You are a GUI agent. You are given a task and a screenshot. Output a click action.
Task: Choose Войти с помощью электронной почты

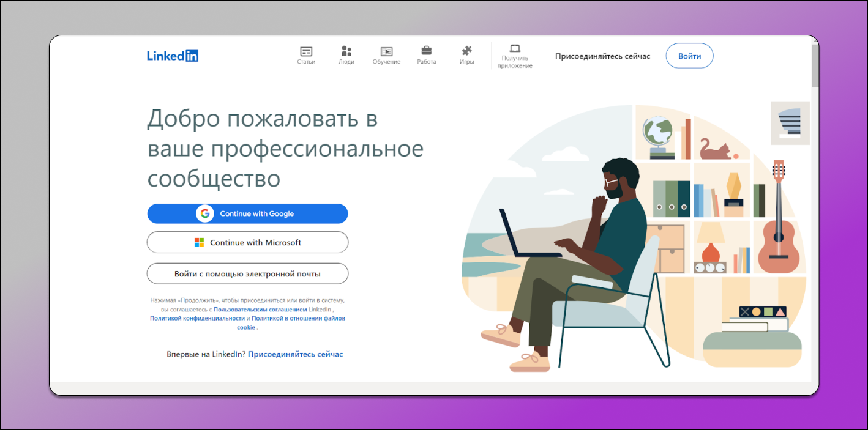tap(247, 273)
